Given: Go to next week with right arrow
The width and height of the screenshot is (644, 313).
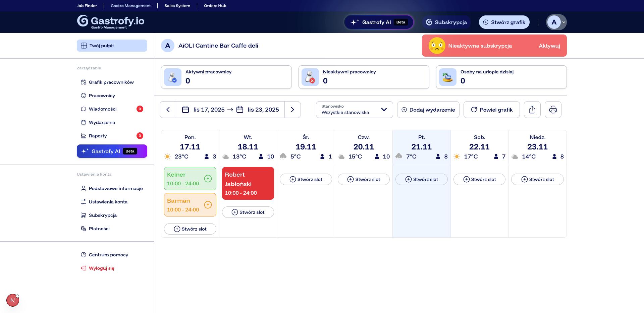Looking at the screenshot, I should (x=292, y=110).
